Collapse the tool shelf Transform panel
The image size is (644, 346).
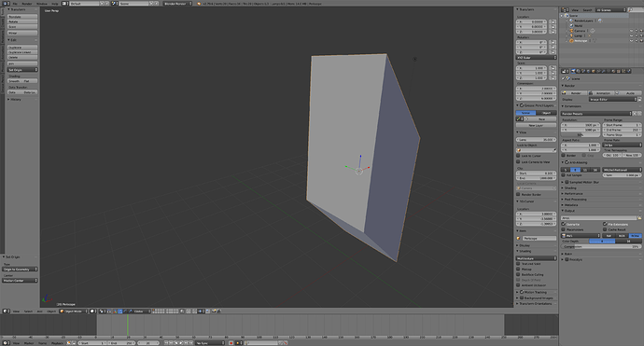coord(17,9)
